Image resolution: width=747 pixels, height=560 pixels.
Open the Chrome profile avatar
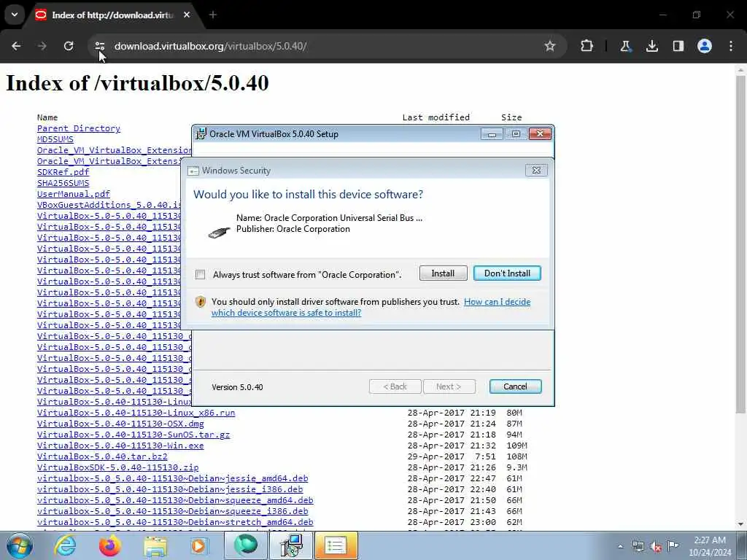click(x=705, y=46)
